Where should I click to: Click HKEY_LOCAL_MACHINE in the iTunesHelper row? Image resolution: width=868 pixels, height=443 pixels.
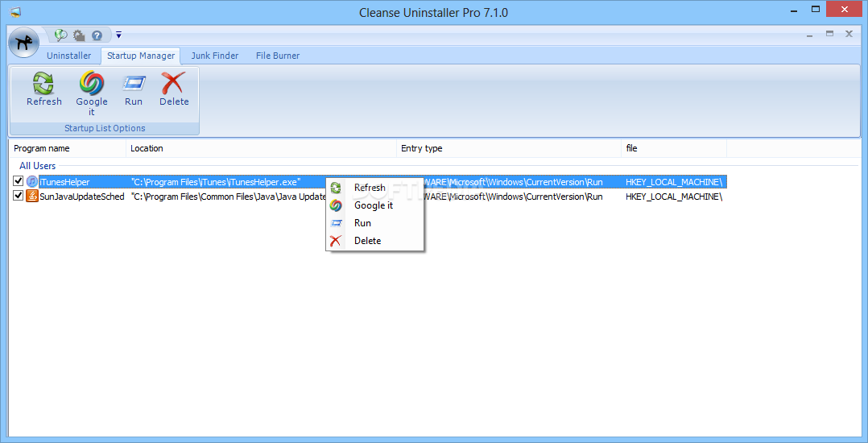point(674,182)
